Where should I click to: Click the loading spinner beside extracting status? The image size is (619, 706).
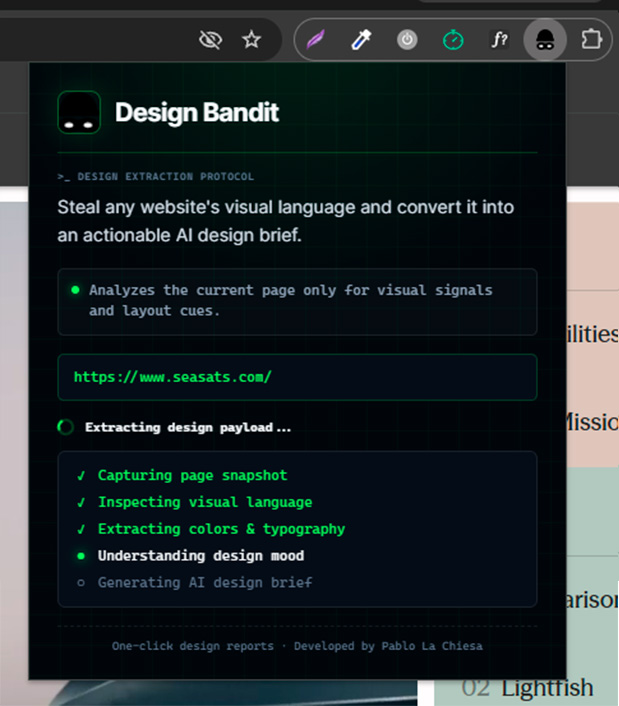click(x=66, y=427)
